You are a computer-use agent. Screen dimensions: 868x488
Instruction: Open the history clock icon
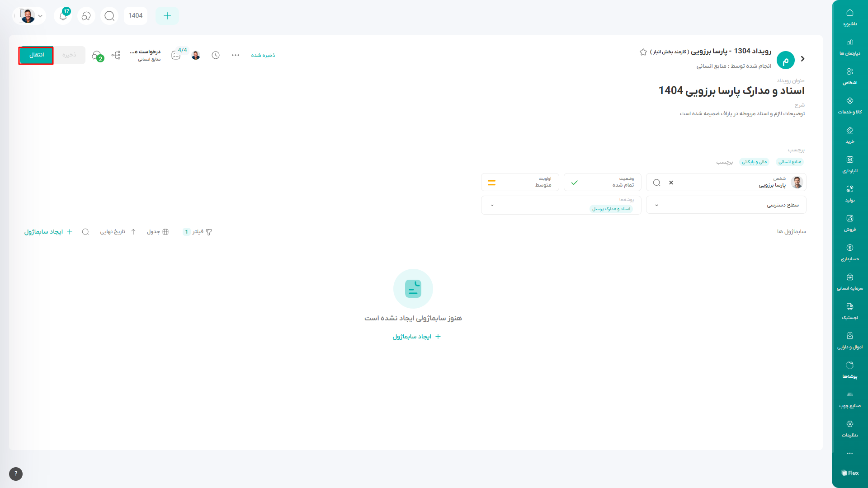(x=216, y=55)
